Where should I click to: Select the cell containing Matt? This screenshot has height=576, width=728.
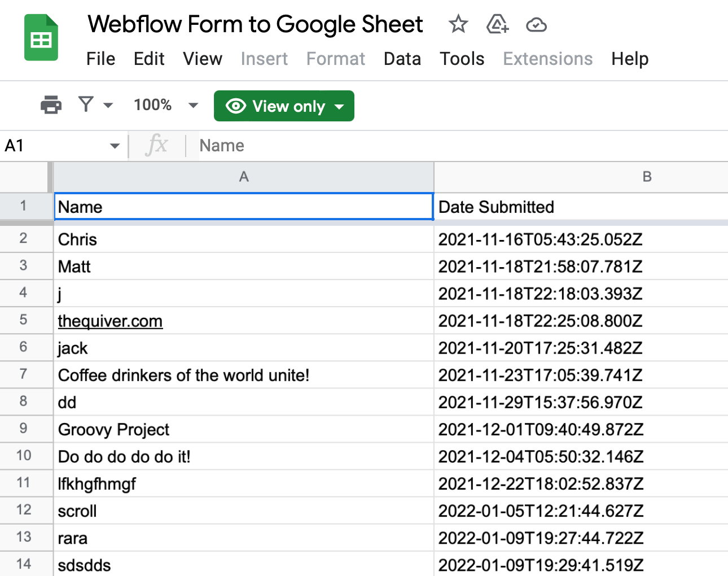click(x=244, y=266)
